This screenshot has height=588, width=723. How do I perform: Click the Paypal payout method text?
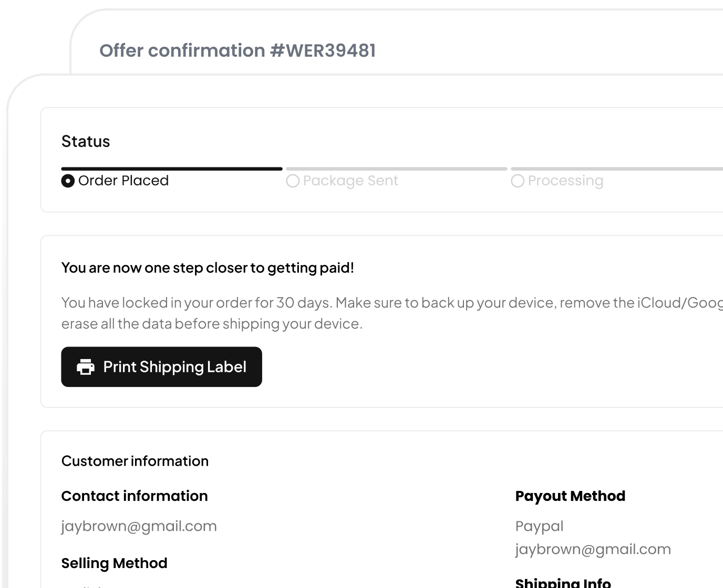click(x=539, y=526)
